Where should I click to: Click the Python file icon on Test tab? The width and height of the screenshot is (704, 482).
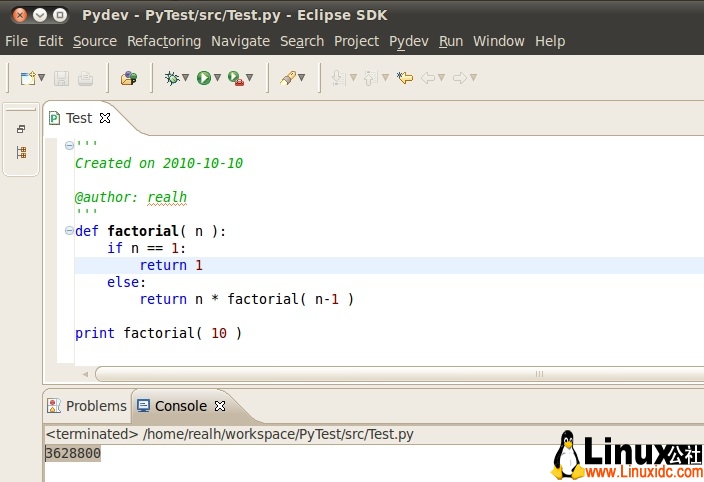(x=54, y=118)
